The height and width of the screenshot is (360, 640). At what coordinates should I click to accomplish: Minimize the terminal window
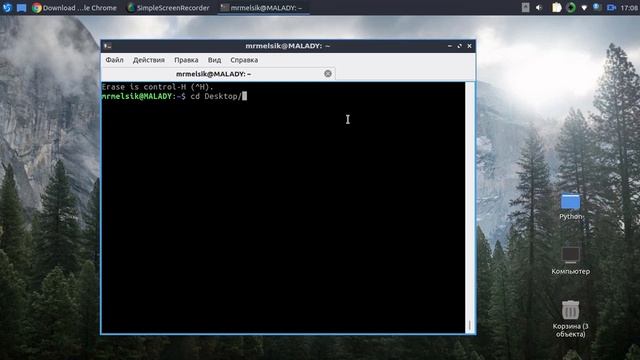tap(450, 46)
